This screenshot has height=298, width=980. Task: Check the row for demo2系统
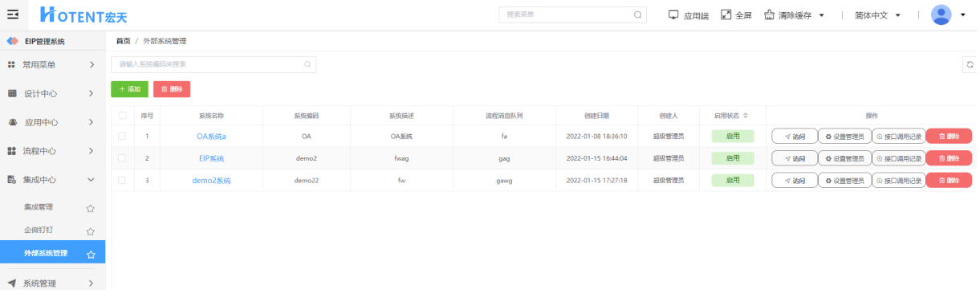pyautogui.click(x=122, y=180)
